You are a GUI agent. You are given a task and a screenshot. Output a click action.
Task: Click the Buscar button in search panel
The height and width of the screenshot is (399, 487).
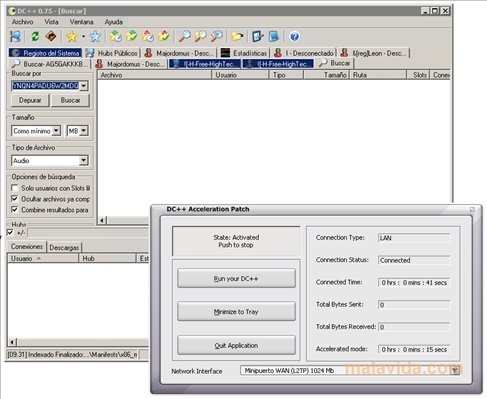[70, 100]
